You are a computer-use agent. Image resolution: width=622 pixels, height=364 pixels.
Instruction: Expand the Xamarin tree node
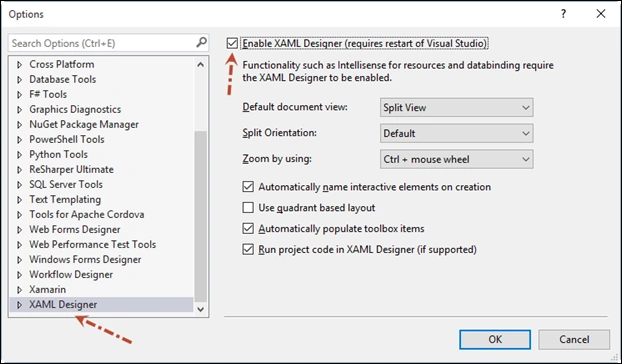coord(19,290)
